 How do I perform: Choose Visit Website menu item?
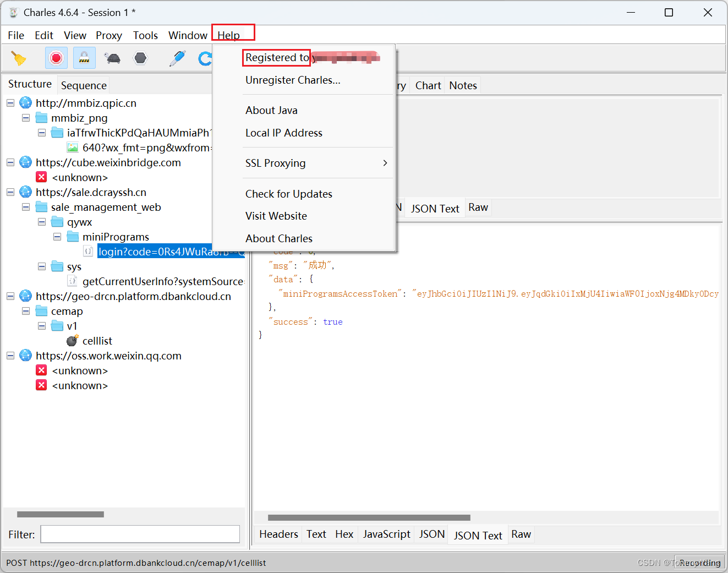click(318, 216)
